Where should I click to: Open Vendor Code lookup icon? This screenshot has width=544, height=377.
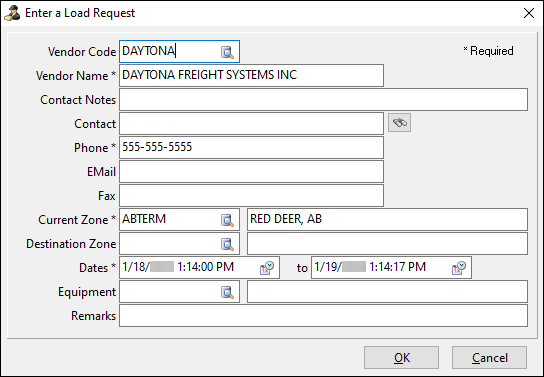[x=227, y=52]
